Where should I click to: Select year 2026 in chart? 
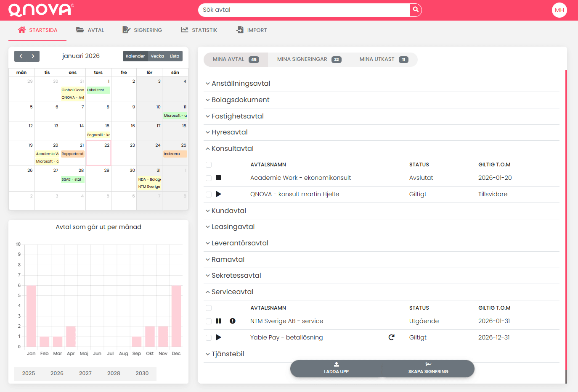[57, 374]
